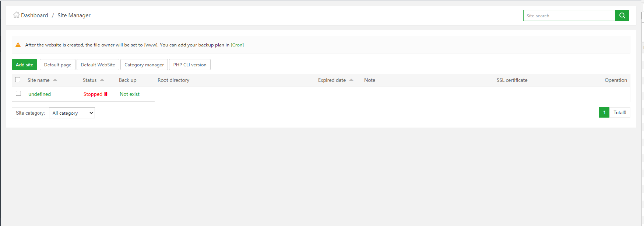Go to Dashboard via the breadcrumb
Image resolution: width=644 pixels, height=226 pixels.
34,15
